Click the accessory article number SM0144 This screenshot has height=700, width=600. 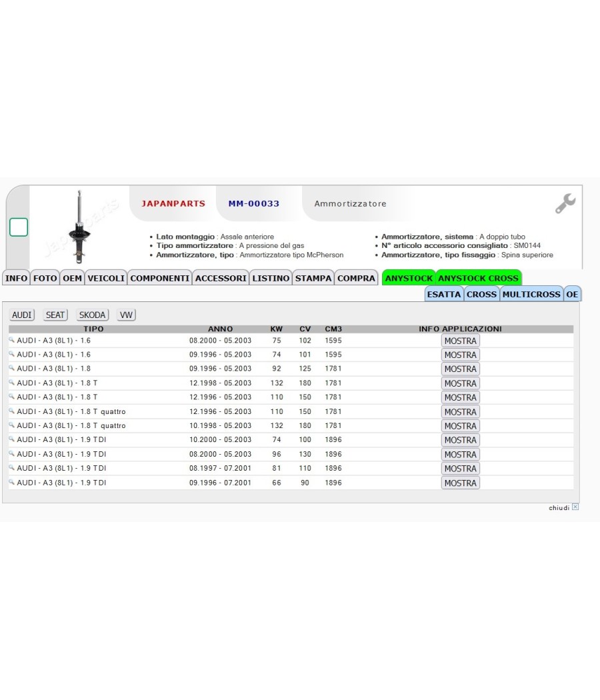(x=527, y=245)
